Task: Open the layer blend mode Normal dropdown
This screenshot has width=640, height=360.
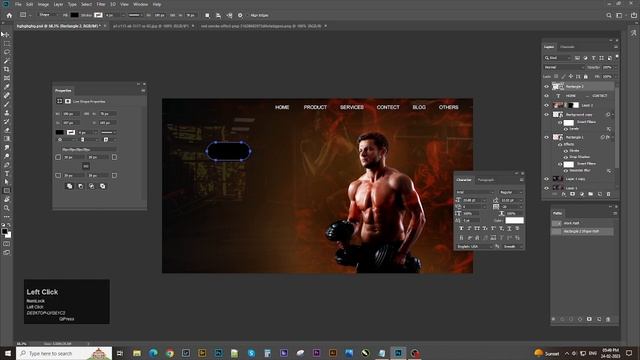Action: tap(564, 67)
